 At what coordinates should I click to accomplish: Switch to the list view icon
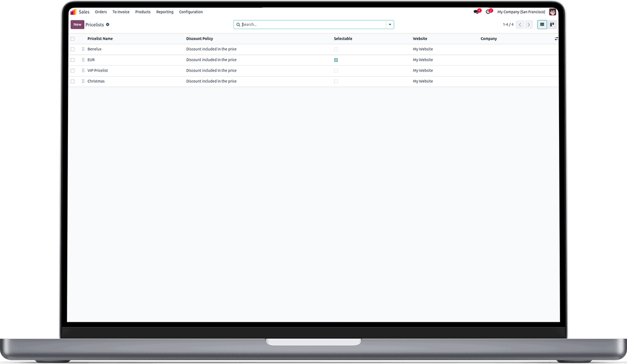542,25
